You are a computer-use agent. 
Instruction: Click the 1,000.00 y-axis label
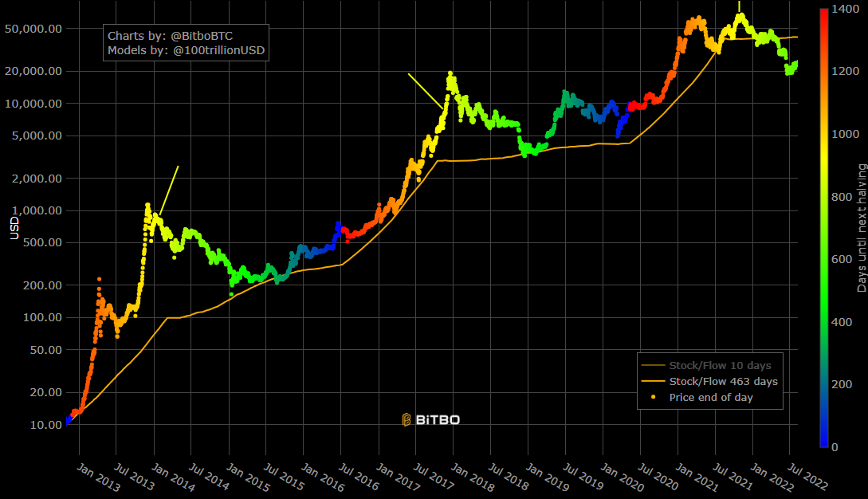pyautogui.click(x=37, y=210)
